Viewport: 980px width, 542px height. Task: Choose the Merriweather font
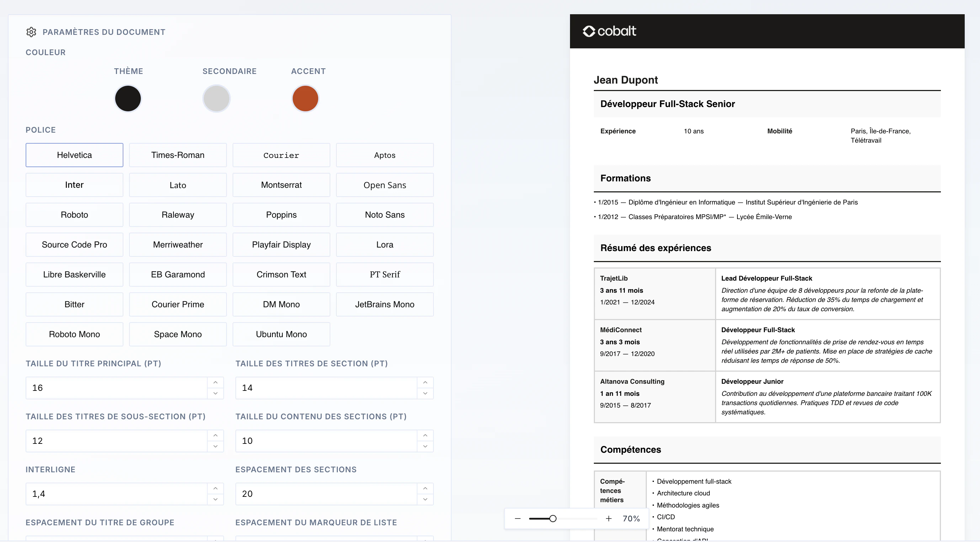[x=178, y=245]
